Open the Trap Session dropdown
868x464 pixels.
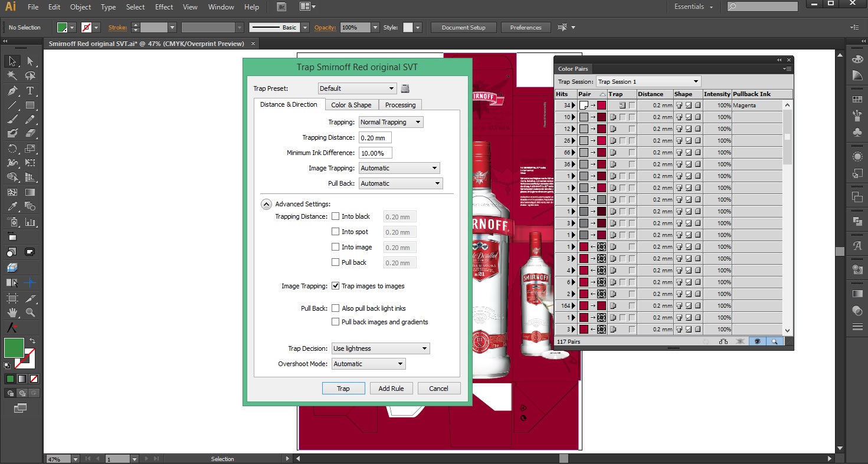648,81
